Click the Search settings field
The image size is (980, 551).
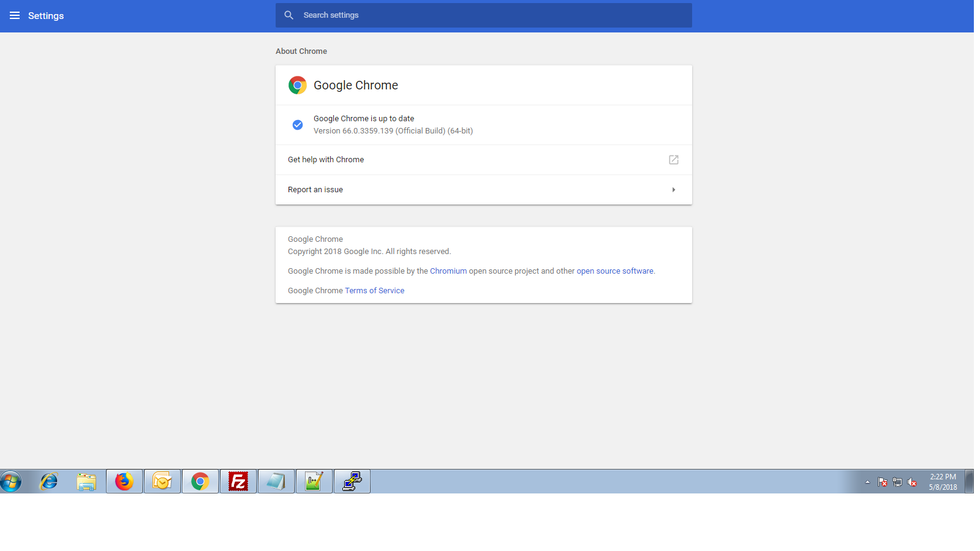pos(484,15)
